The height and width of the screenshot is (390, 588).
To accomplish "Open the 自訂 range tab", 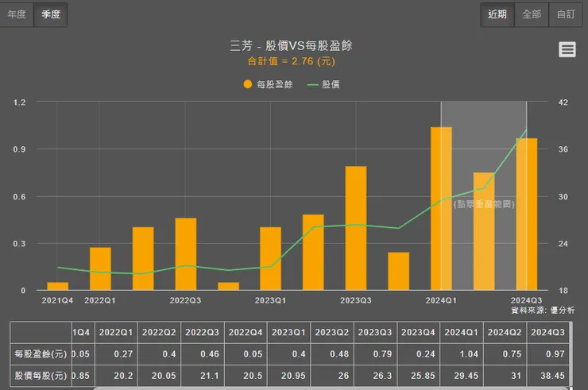I will (566, 14).
